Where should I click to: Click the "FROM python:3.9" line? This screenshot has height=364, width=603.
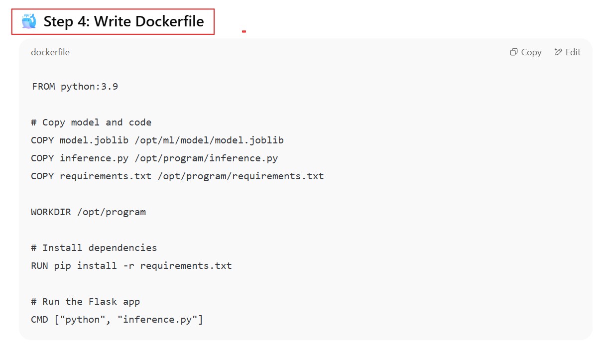tap(75, 87)
